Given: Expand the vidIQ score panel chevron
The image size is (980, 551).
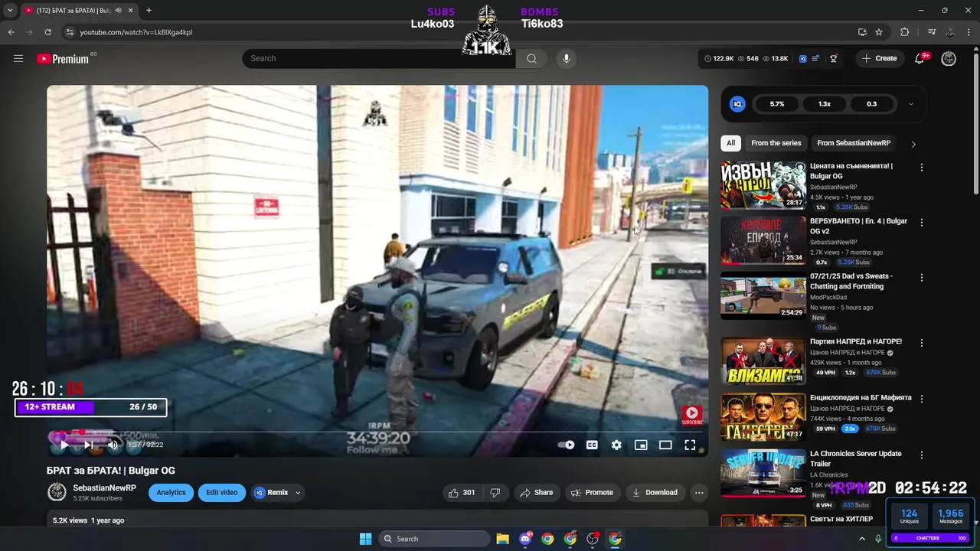Looking at the screenshot, I should tap(910, 104).
